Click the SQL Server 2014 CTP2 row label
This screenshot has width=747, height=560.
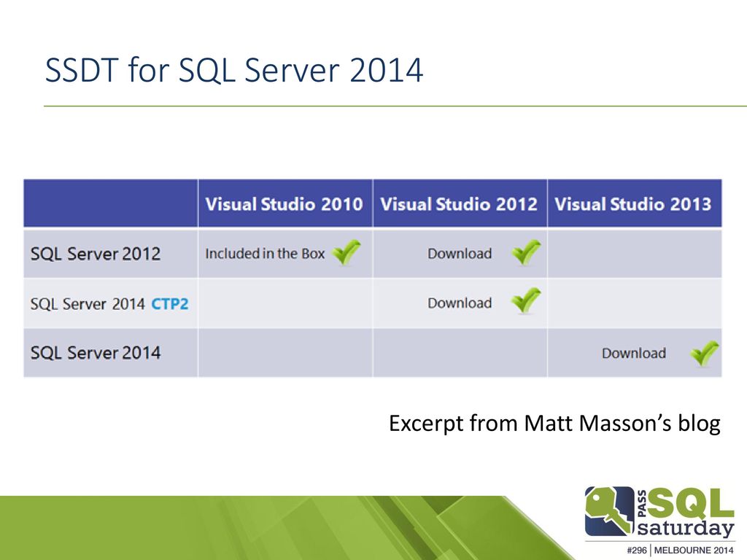tap(109, 304)
